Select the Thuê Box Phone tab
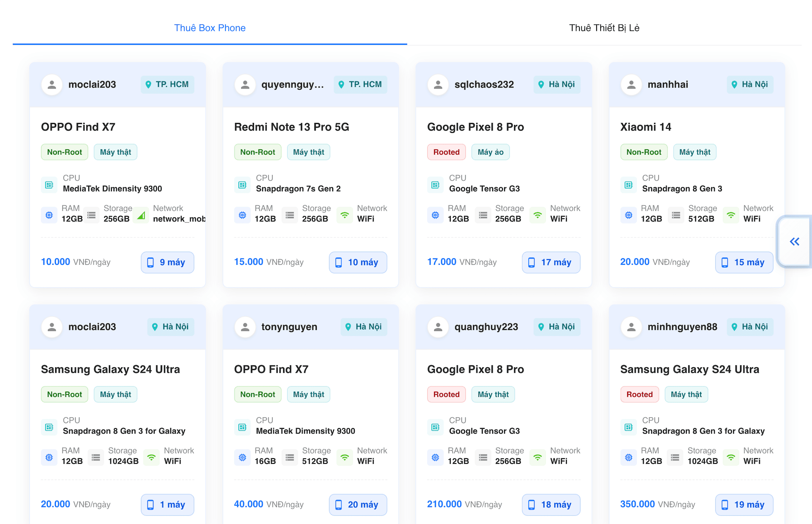 (x=210, y=28)
